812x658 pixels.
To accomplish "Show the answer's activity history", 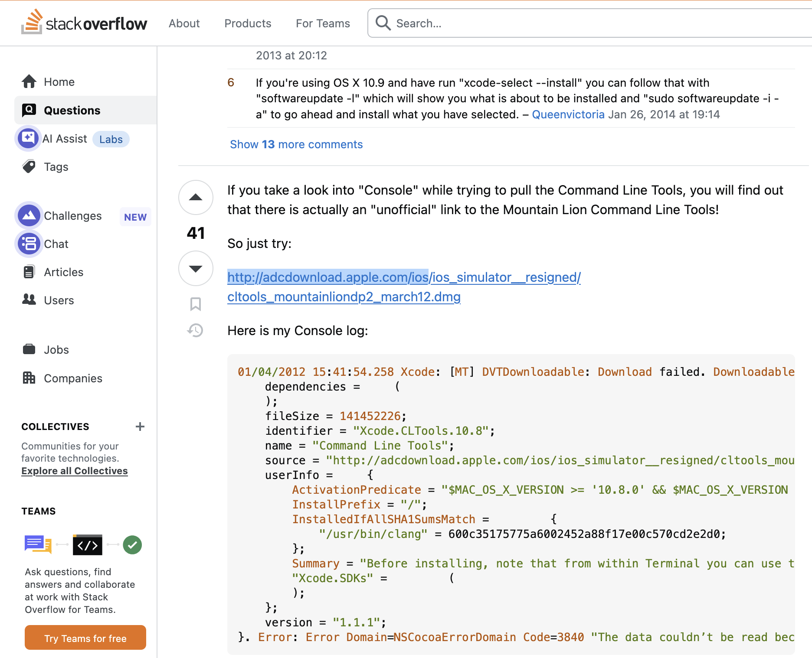I will 195,330.
